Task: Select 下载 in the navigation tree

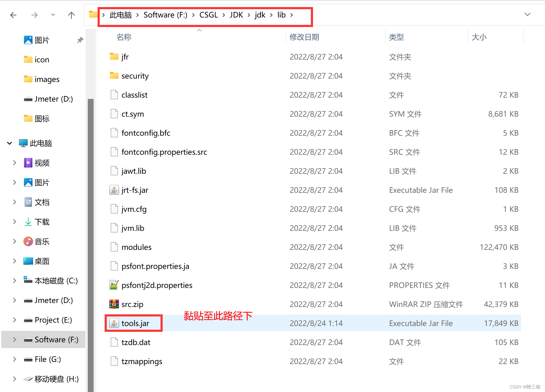Action: [42, 222]
